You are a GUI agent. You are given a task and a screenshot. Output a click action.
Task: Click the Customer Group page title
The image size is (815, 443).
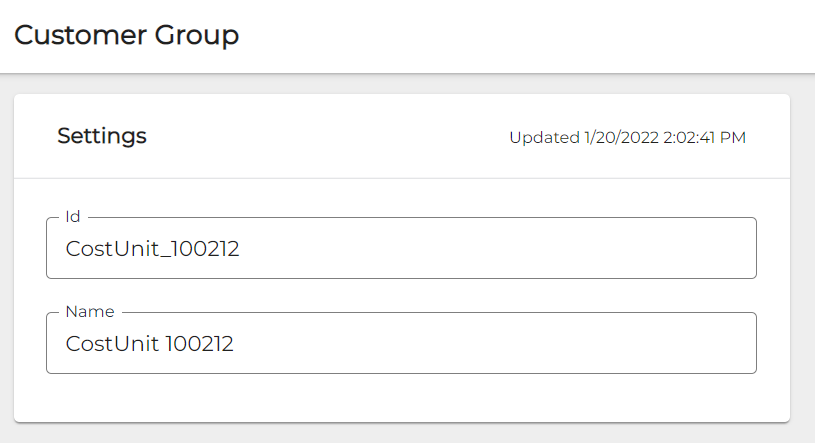coord(126,36)
